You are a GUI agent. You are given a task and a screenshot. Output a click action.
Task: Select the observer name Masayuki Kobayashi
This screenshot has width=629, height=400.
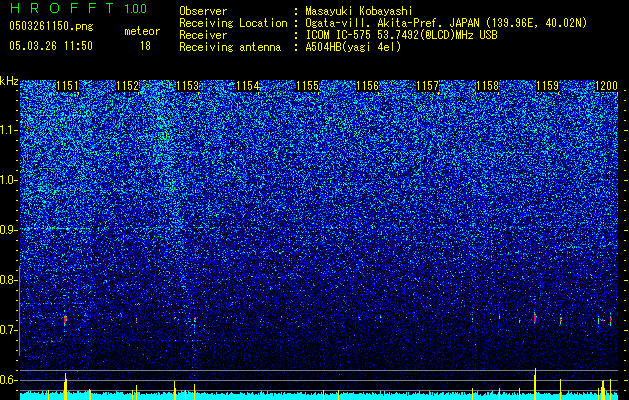[x=359, y=11]
